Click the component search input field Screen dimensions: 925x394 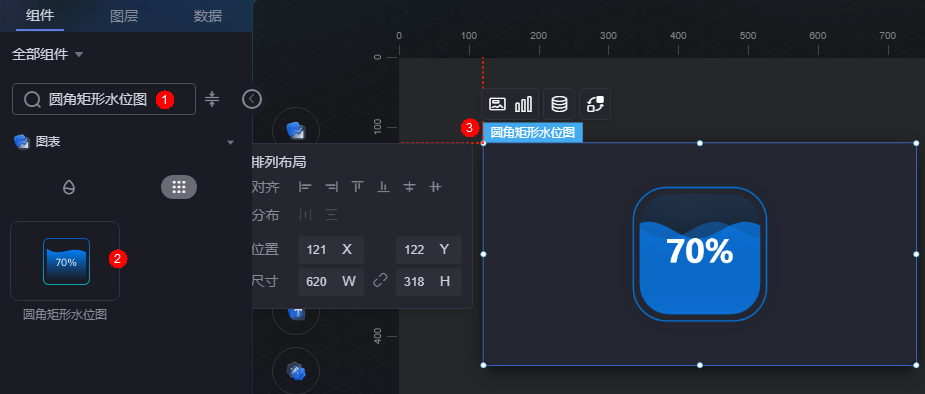tap(104, 99)
